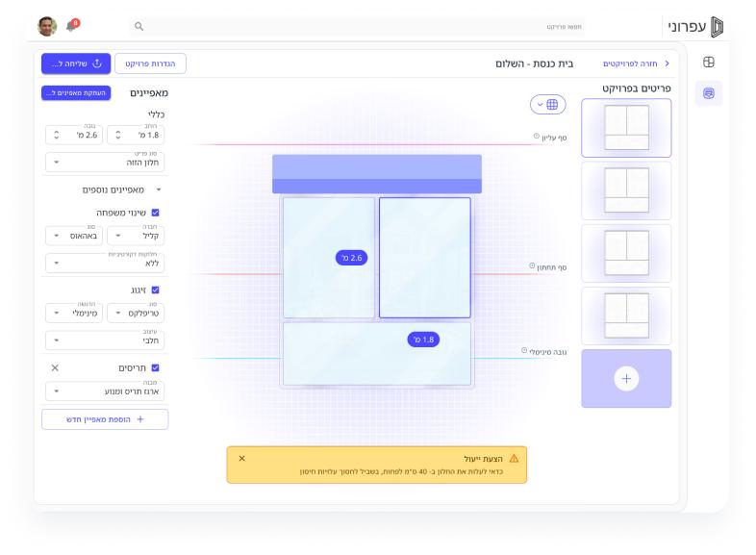Collapse the מאפיינים נוספים section
Viewport: 756px width, 555px height.
click(159, 190)
